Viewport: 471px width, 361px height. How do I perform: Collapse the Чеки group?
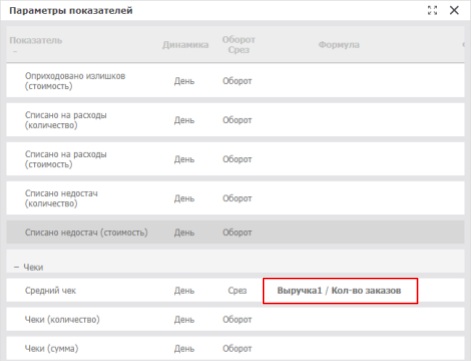[16, 267]
